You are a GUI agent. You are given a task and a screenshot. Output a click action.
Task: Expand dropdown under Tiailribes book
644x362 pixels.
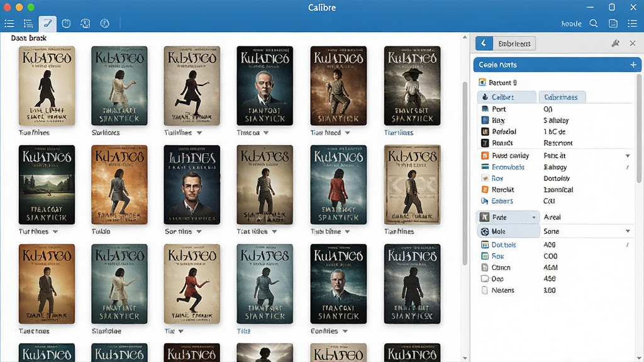point(199,133)
